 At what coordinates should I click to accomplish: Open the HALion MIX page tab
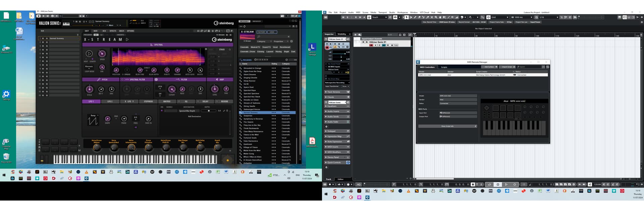[104, 31]
